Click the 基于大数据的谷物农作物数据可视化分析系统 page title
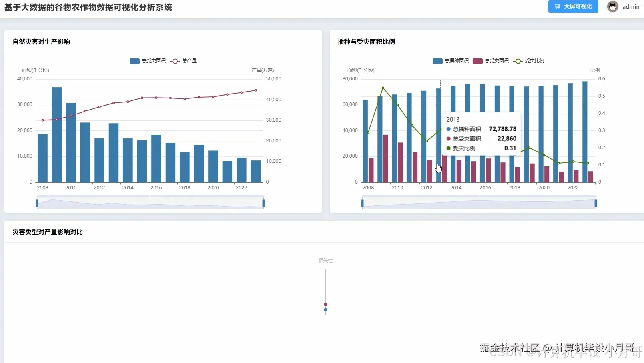Screen dimensions: 644x363 88,8
